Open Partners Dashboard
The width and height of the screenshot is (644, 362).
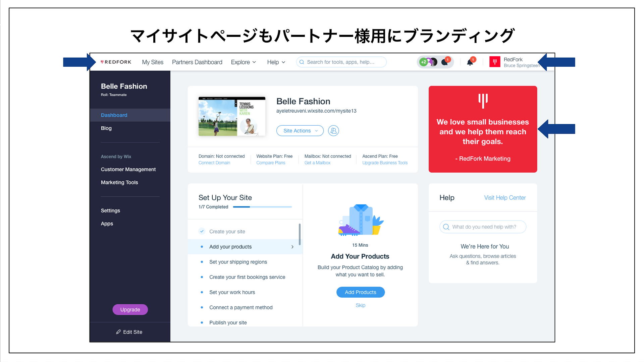click(197, 62)
